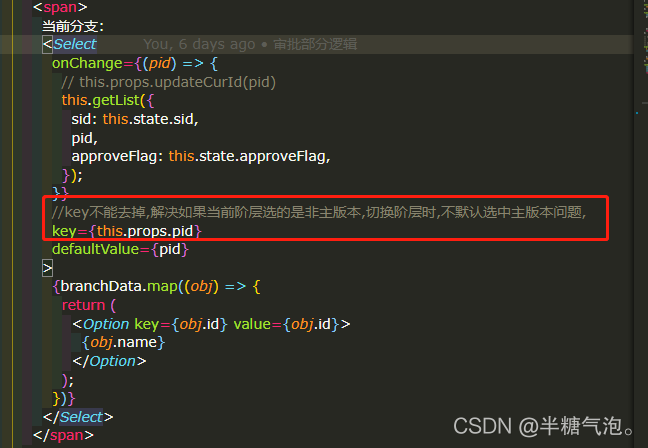Image resolution: width=648 pixels, height=448 pixels.
Task: Click the key={this.props.pid} line
Action: [x=126, y=231]
